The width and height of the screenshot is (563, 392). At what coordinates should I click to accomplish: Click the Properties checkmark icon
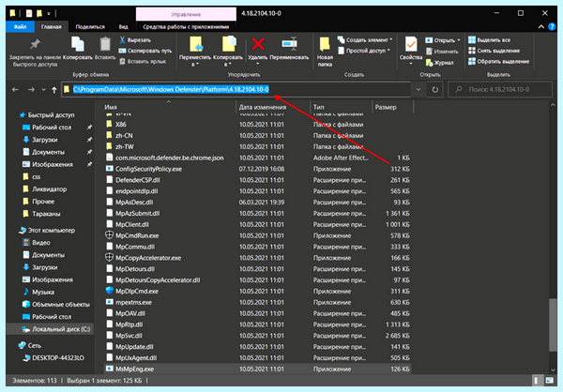[411, 44]
